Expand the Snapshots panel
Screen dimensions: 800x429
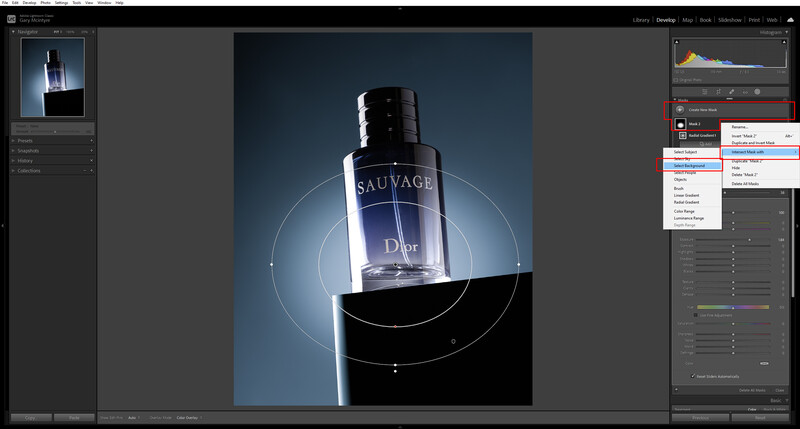(13, 151)
